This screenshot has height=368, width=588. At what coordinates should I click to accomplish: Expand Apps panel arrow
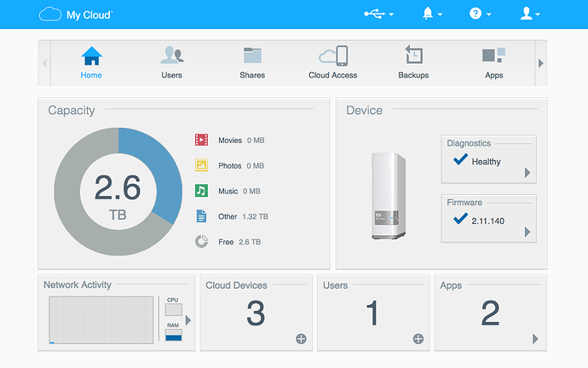(535, 339)
